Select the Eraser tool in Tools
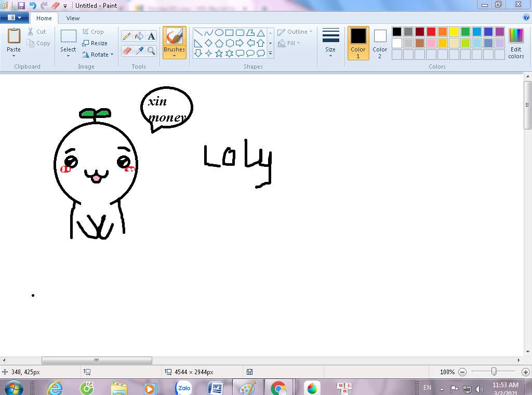The height and width of the screenshot is (395, 532). coord(127,51)
